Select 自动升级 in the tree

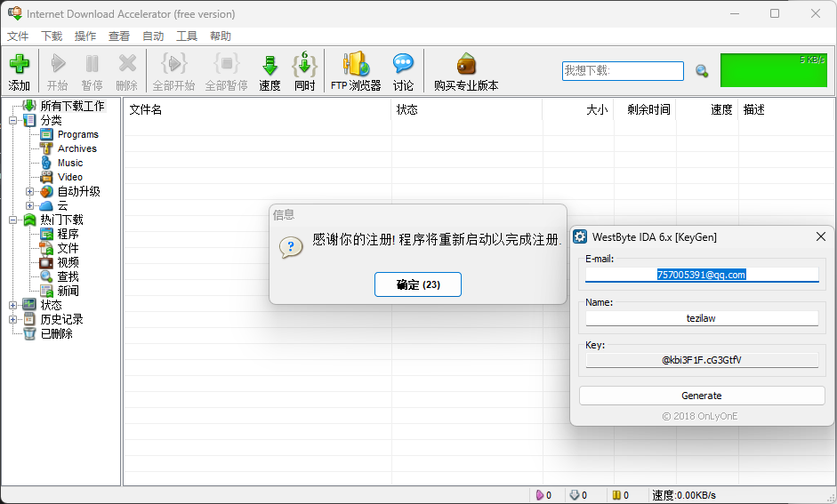79,191
